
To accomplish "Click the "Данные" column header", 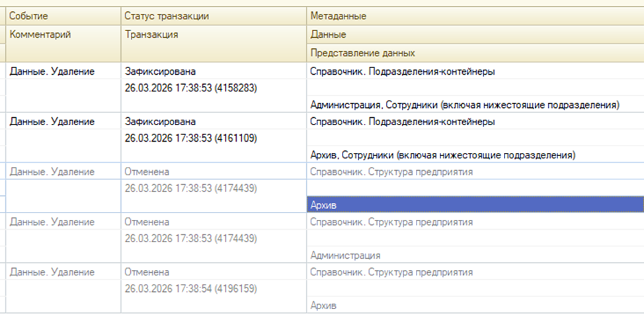I will point(328,34).
